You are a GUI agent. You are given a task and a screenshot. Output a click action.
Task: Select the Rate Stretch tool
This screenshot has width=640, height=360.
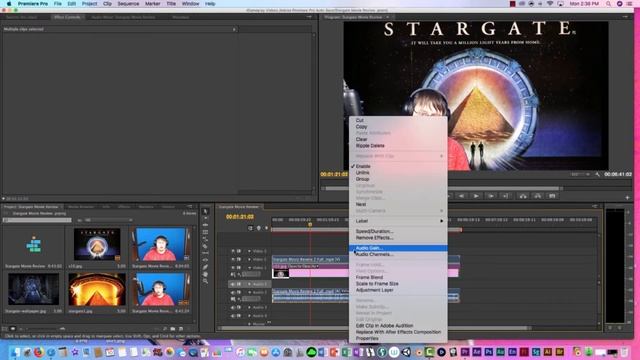(205, 239)
